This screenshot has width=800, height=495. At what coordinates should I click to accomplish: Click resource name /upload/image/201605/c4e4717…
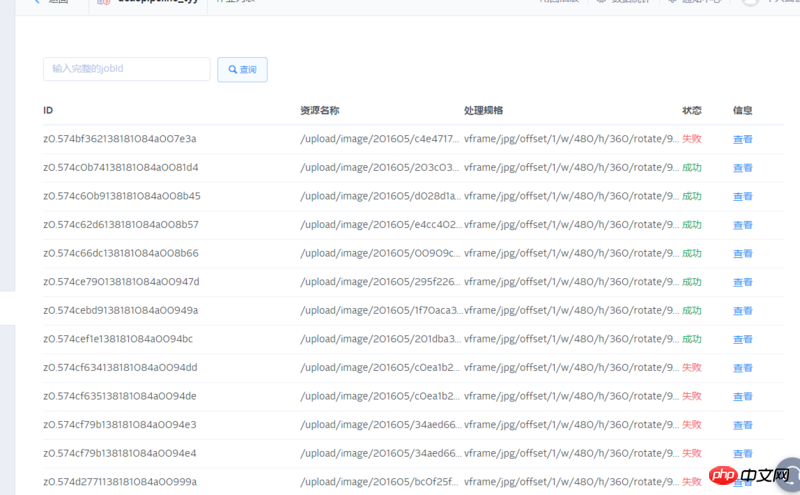point(379,139)
